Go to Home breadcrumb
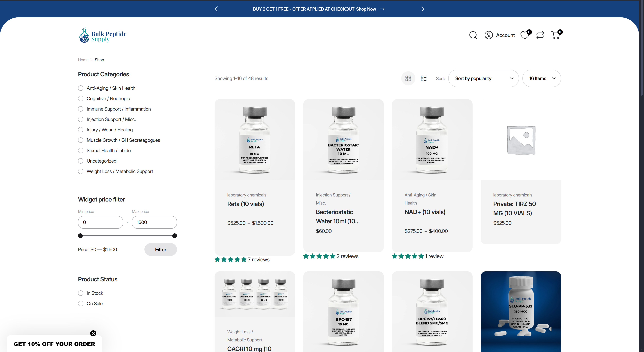This screenshot has height=352, width=644. pos(83,60)
